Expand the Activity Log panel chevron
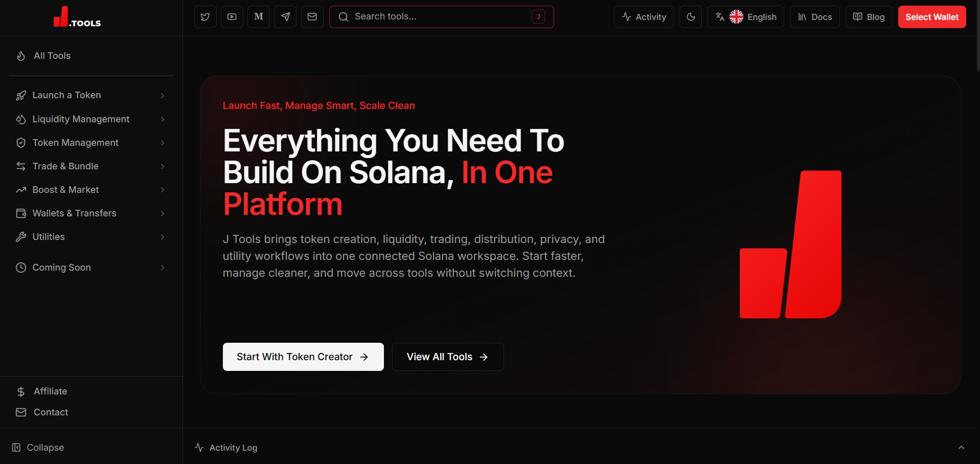Screen dimensions: 980x464 [x=961, y=448]
